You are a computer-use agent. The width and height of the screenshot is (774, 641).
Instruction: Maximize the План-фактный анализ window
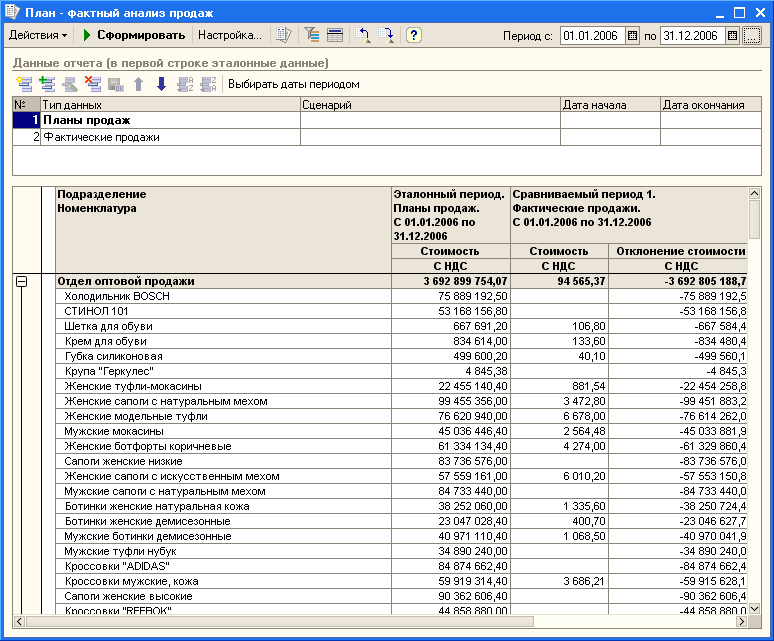pyautogui.click(x=739, y=12)
